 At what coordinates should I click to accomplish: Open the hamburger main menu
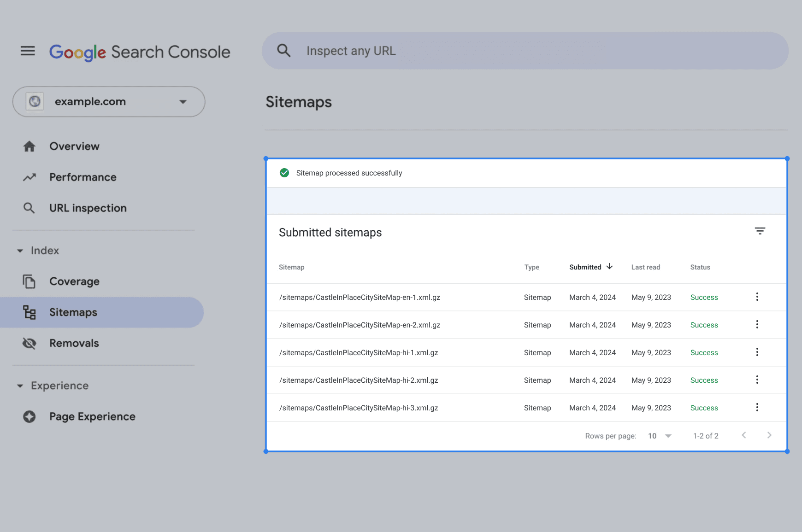[28, 51]
